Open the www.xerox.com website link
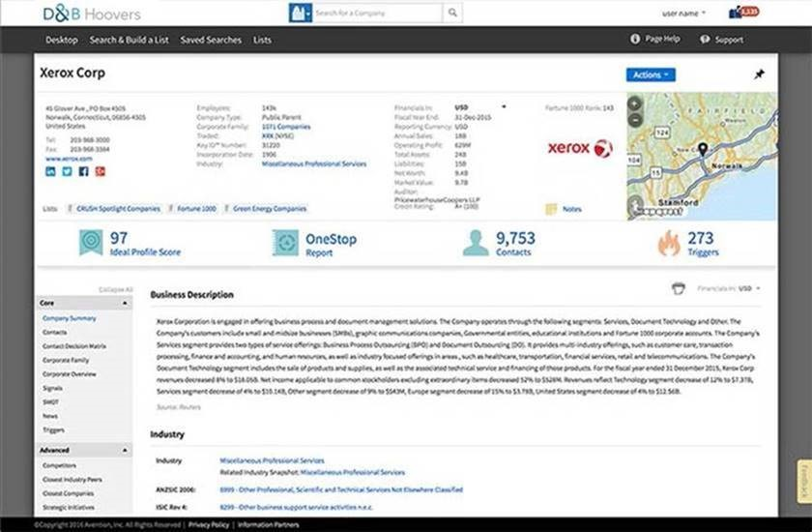The height and width of the screenshot is (532, 812). coord(69,159)
